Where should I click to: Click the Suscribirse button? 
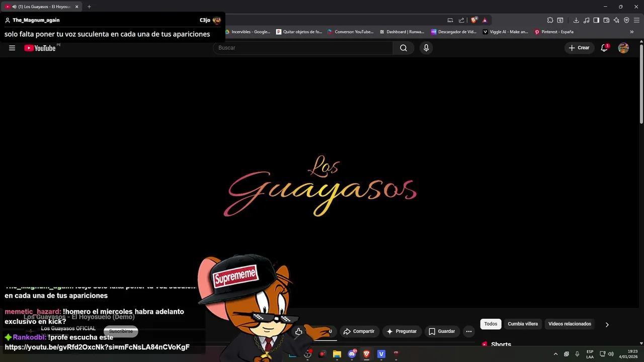[x=121, y=331]
